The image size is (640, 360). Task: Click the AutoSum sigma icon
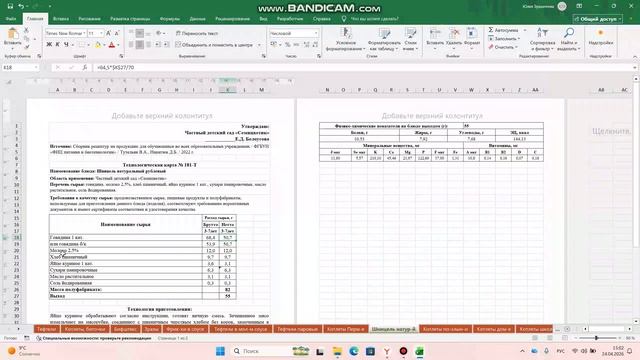click(491, 30)
